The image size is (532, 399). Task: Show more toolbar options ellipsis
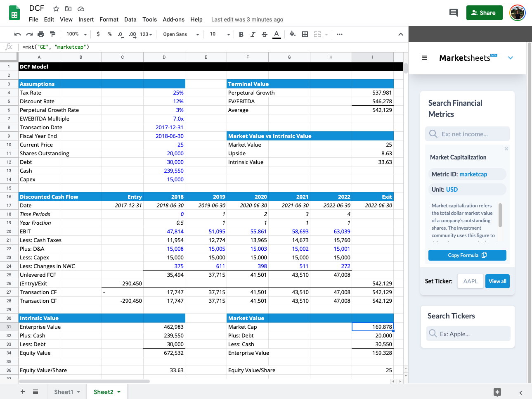[340, 34]
